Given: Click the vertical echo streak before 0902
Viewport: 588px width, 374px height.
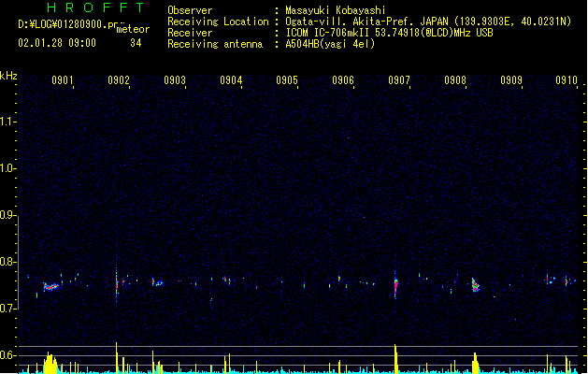Looking at the screenshot, I should click(x=117, y=283).
